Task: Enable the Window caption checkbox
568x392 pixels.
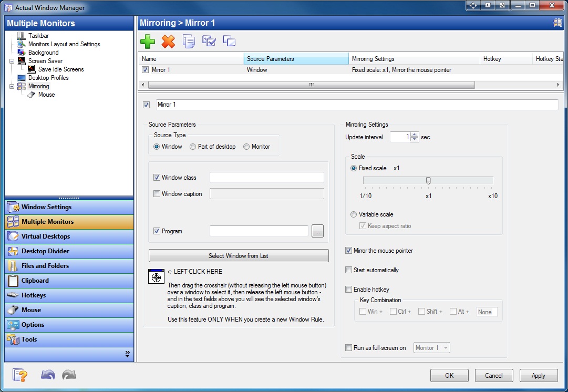Action: point(157,194)
